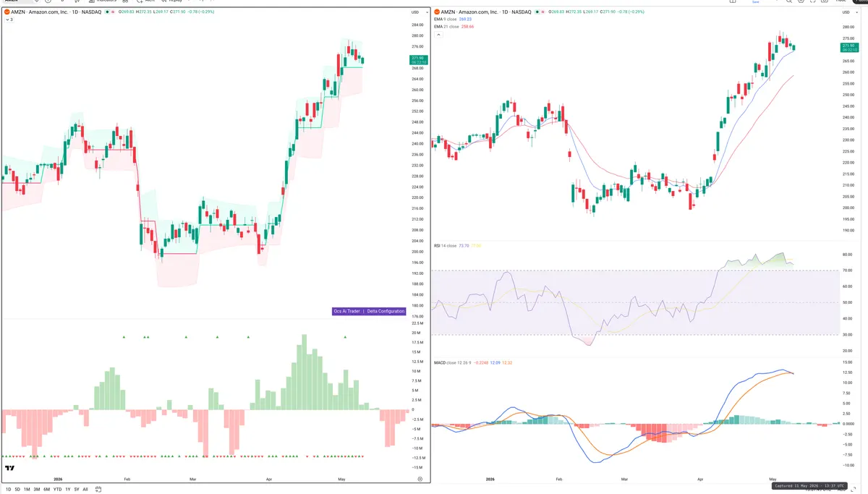868x494 pixels.
Task: Click the 284.00 price scale label on left chart
Action: point(417,25)
